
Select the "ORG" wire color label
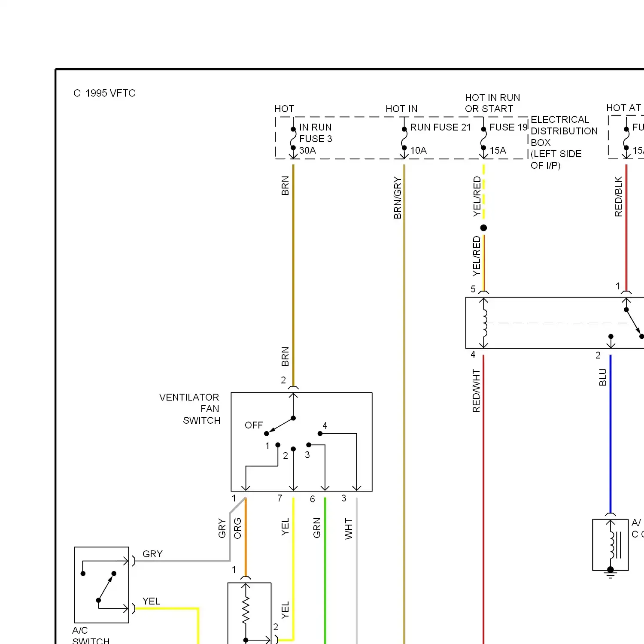237,528
